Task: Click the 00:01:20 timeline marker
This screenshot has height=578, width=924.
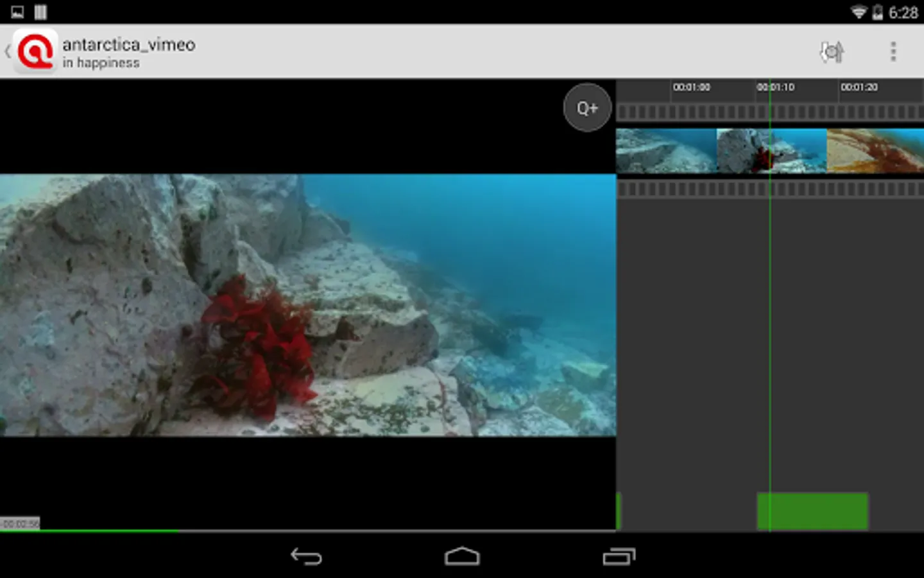Action: point(859,87)
